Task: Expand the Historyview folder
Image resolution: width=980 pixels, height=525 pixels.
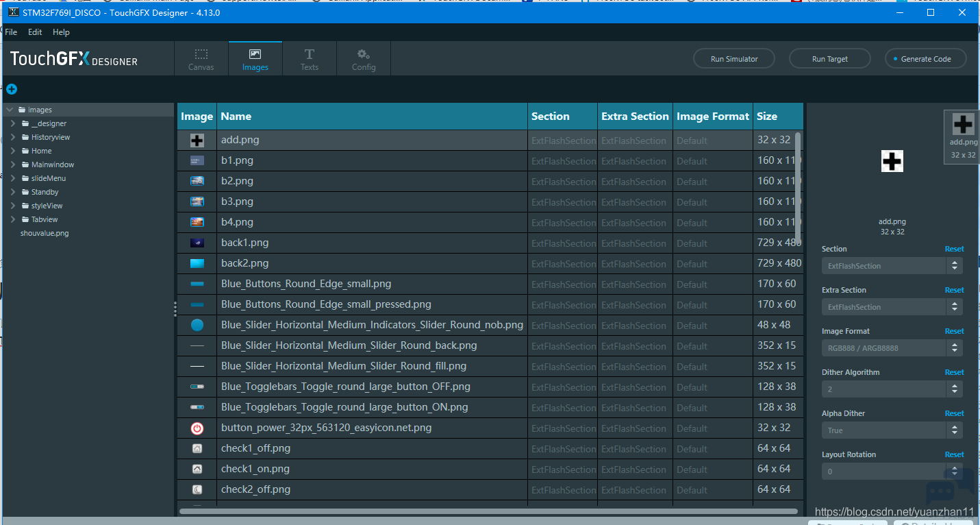Action: pos(13,137)
